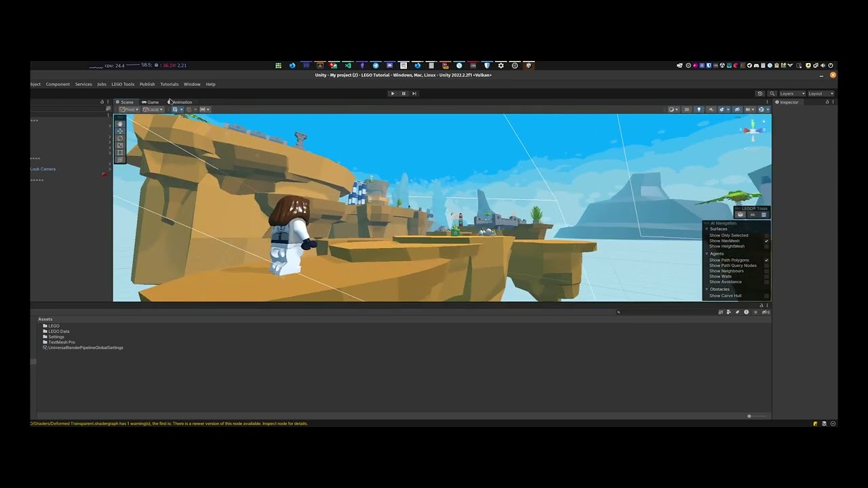
Task: Toggle scene lighting bulb icon
Action: click(x=698, y=109)
